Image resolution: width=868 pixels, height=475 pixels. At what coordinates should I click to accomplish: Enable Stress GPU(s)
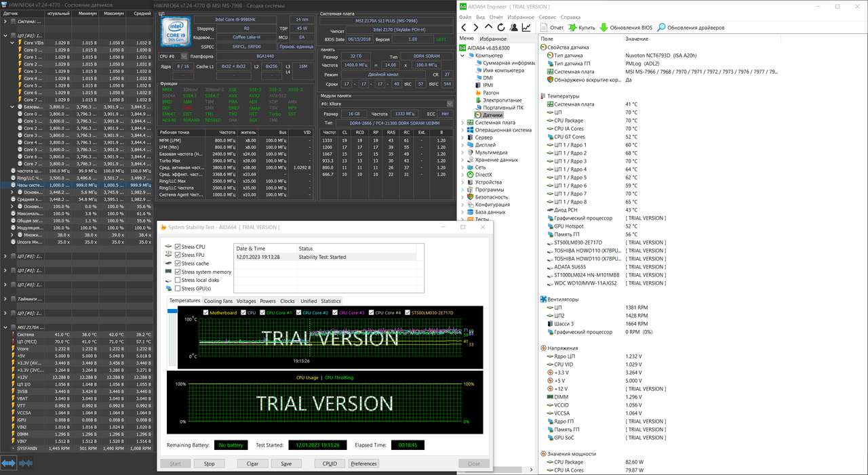(178, 289)
